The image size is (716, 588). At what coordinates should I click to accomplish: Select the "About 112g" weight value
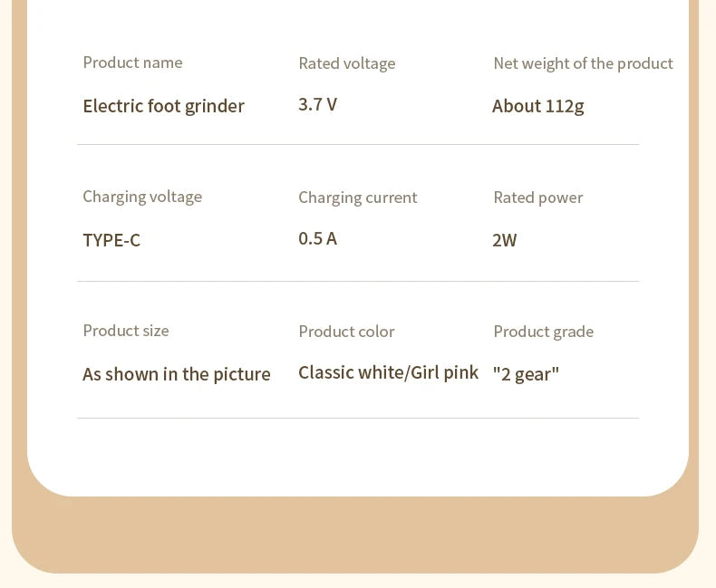(537, 106)
